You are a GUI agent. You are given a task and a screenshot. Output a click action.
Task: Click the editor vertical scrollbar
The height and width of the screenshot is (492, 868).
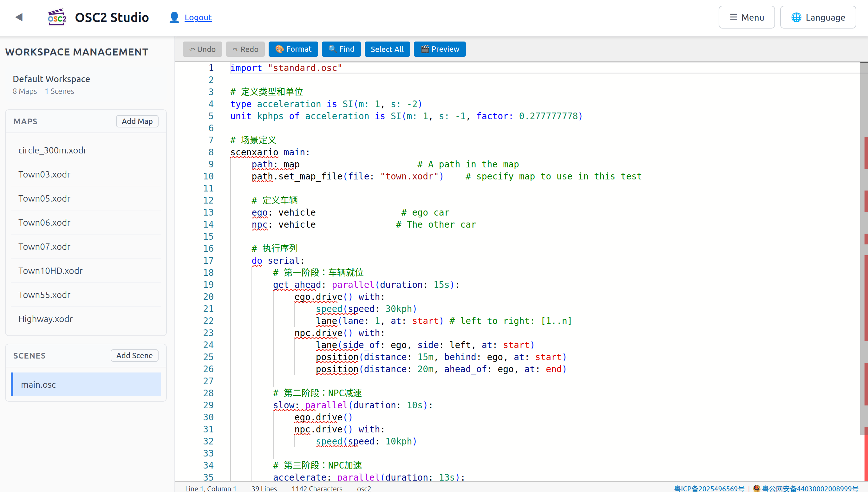pos(864,270)
